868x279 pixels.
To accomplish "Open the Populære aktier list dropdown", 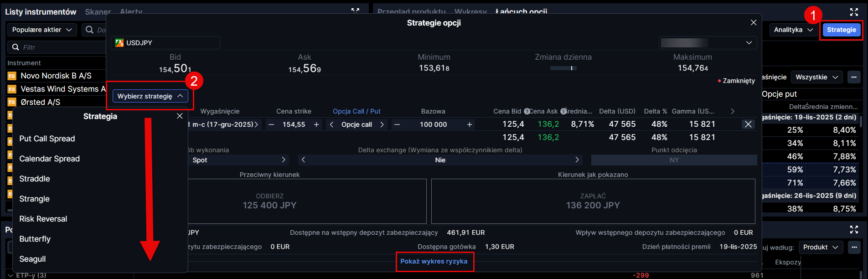I will pos(42,30).
